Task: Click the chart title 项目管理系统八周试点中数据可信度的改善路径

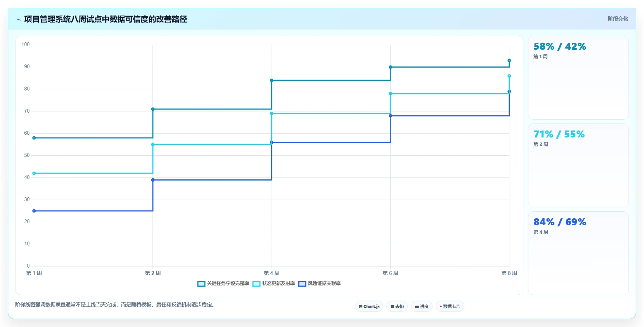Action: point(106,19)
